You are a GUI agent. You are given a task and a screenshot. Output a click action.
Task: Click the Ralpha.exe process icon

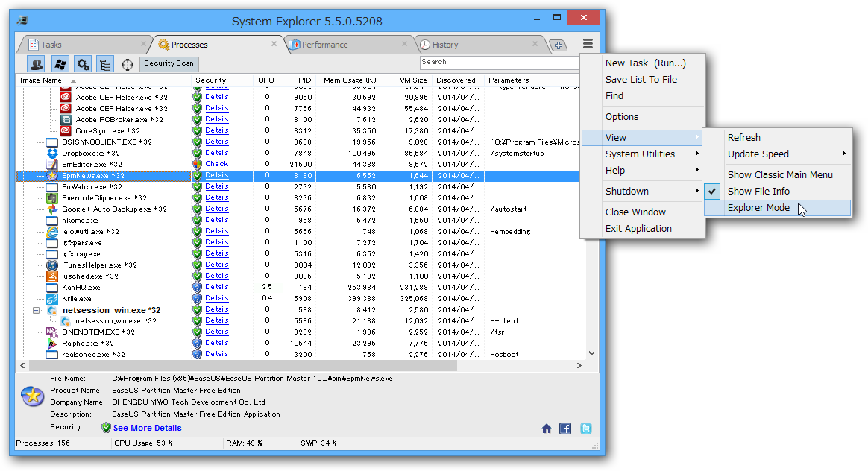(x=52, y=343)
